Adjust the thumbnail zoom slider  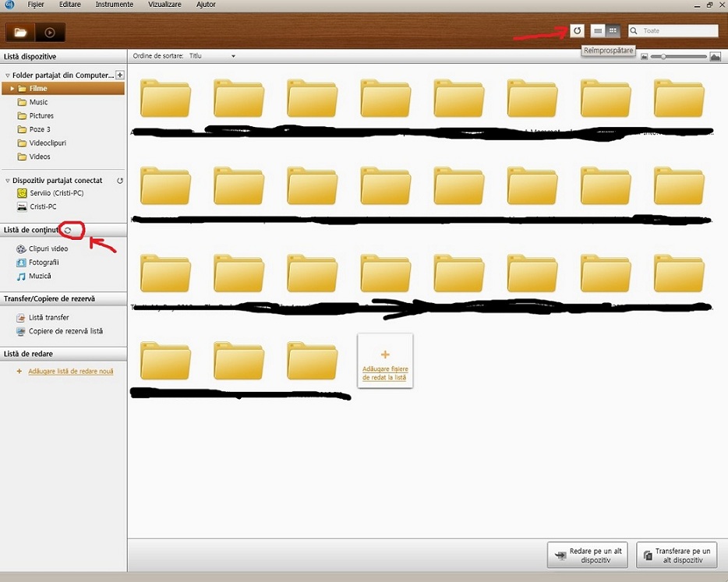tap(663, 57)
